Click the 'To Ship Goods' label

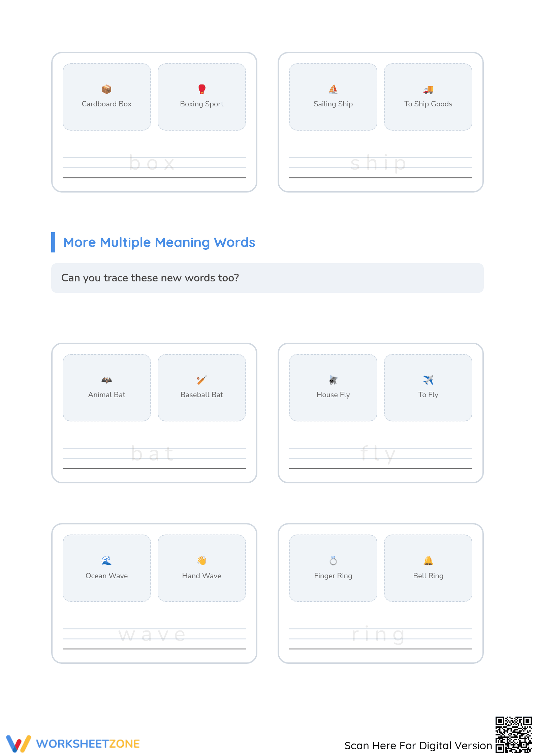428,104
